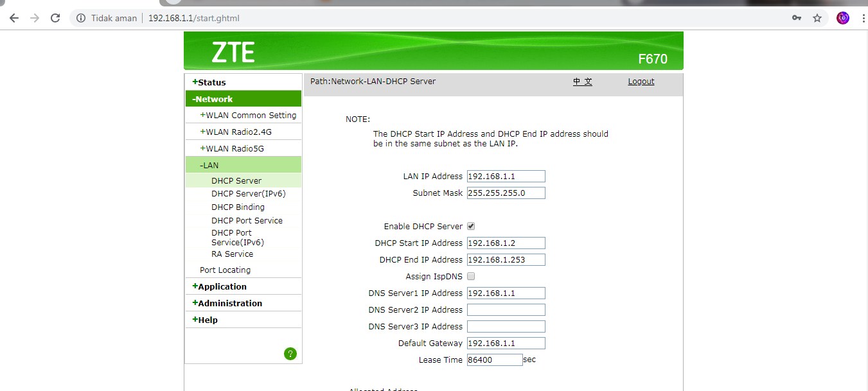Click the browser back arrow
This screenshot has width=868, height=391.
[13, 18]
